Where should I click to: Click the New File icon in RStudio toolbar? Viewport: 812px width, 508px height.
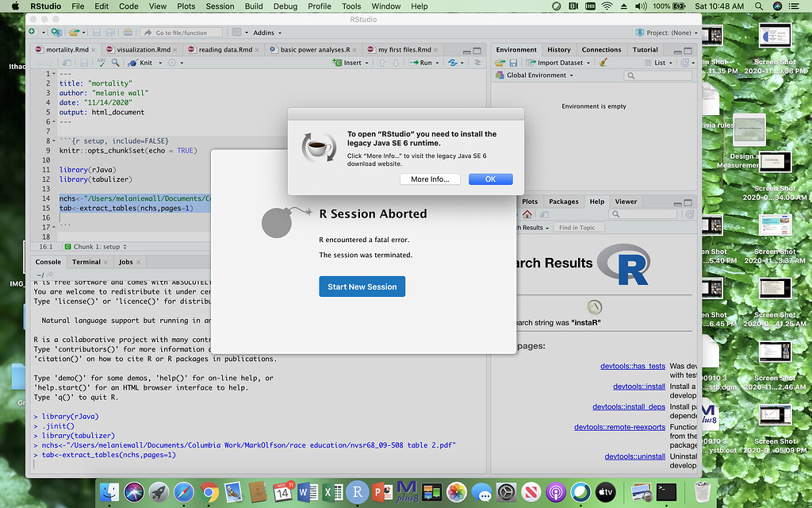(x=32, y=32)
